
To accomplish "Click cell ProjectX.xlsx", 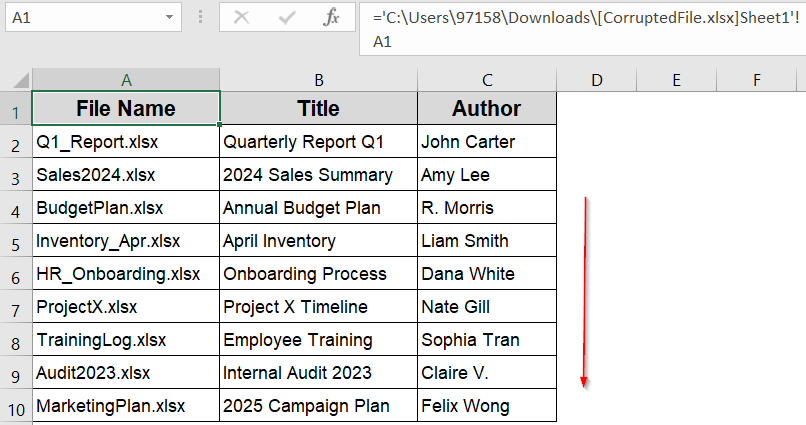I will click(126, 306).
